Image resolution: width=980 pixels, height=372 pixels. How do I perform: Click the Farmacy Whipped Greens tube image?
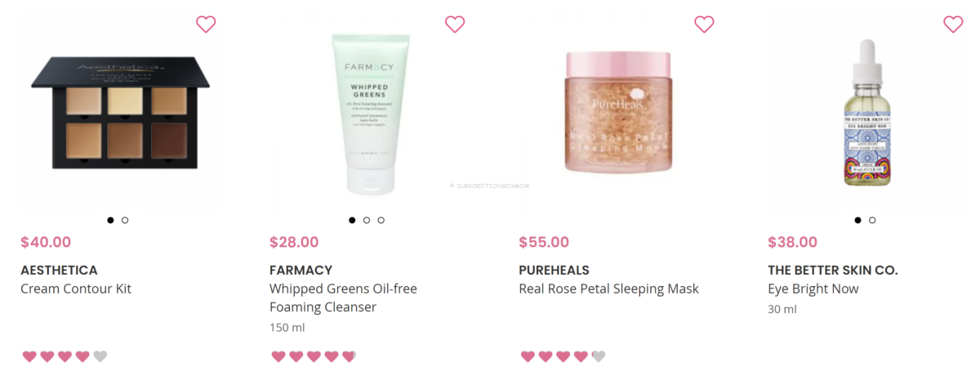click(368, 112)
